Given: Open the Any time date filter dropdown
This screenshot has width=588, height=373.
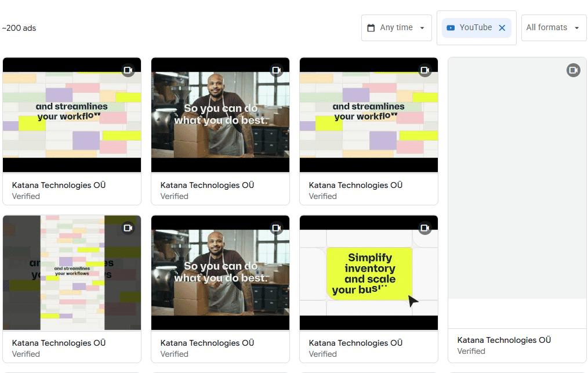Looking at the screenshot, I should (x=397, y=28).
